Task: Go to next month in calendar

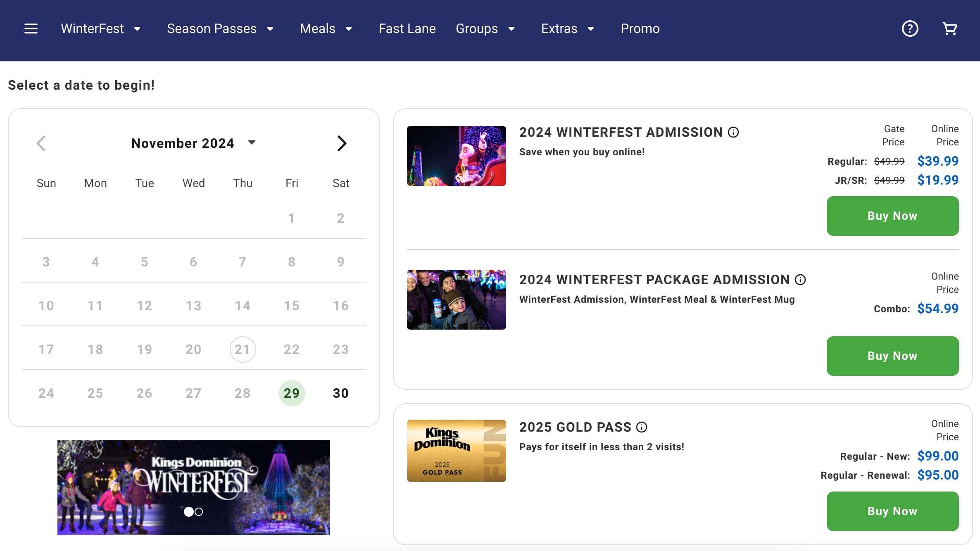Action: pos(342,143)
